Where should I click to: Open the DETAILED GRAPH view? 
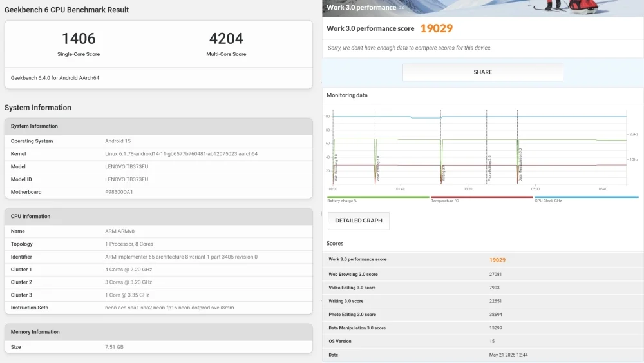358,221
